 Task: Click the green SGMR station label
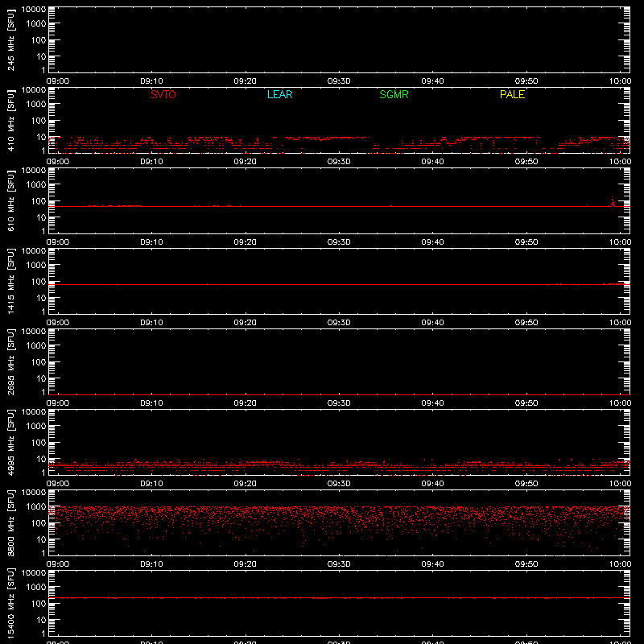pos(394,94)
